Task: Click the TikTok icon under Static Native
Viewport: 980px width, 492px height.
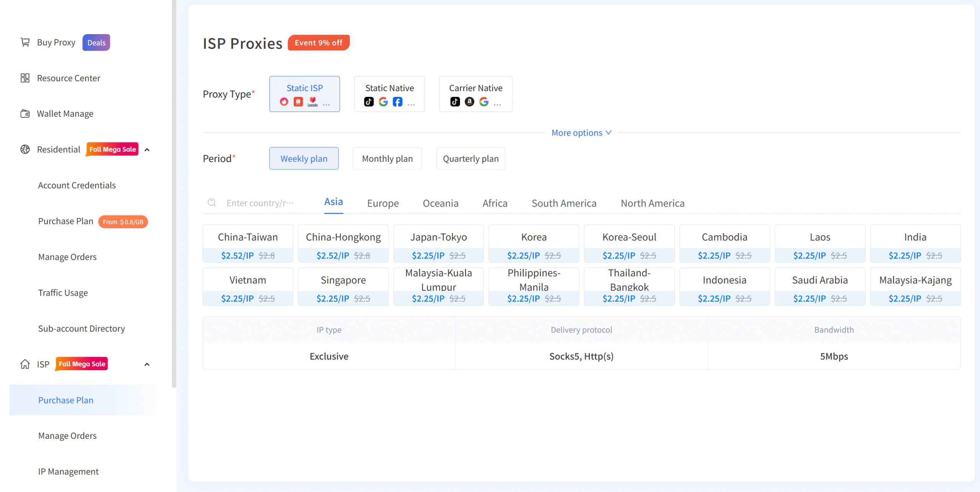Action: click(369, 102)
